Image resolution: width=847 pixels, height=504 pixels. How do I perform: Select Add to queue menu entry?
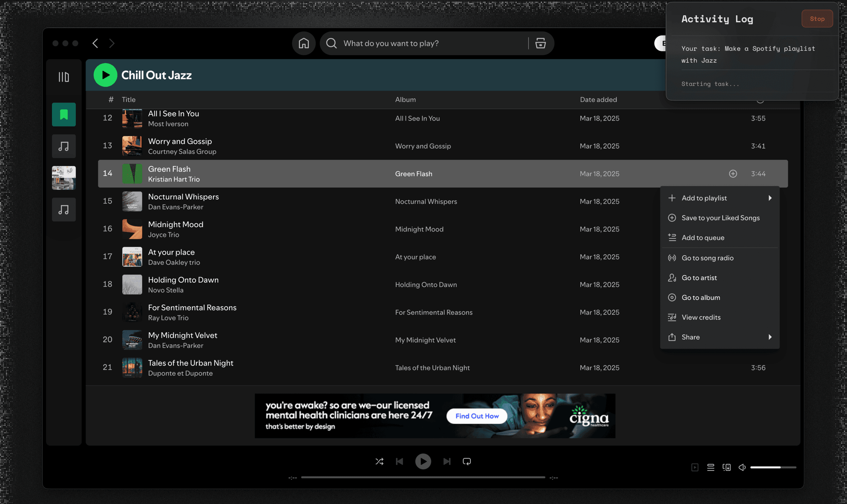pyautogui.click(x=702, y=238)
